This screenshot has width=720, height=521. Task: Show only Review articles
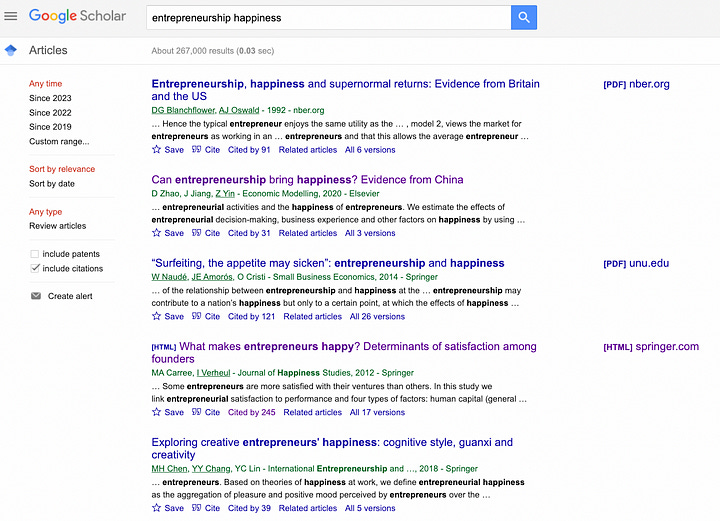pyautogui.click(x=57, y=226)
